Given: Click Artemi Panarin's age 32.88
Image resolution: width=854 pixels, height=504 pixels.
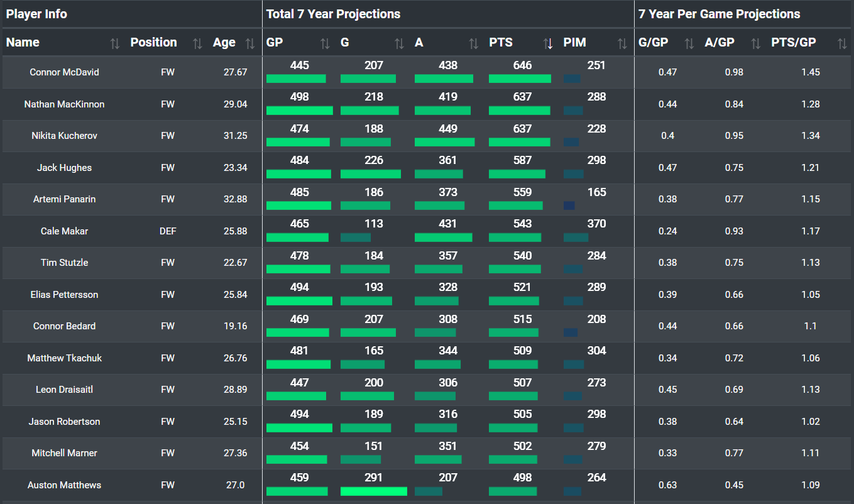Looking at the screenshot, I should 236,199.
